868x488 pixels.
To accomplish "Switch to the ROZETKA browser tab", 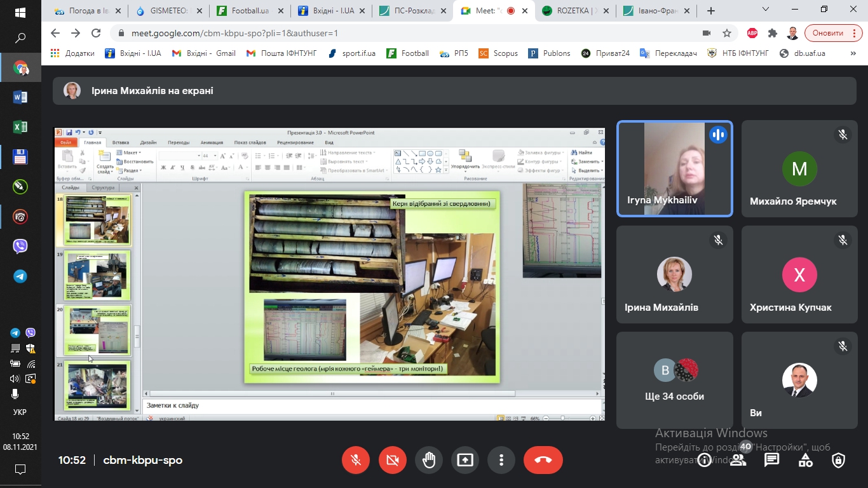I will tap(576, 11).
